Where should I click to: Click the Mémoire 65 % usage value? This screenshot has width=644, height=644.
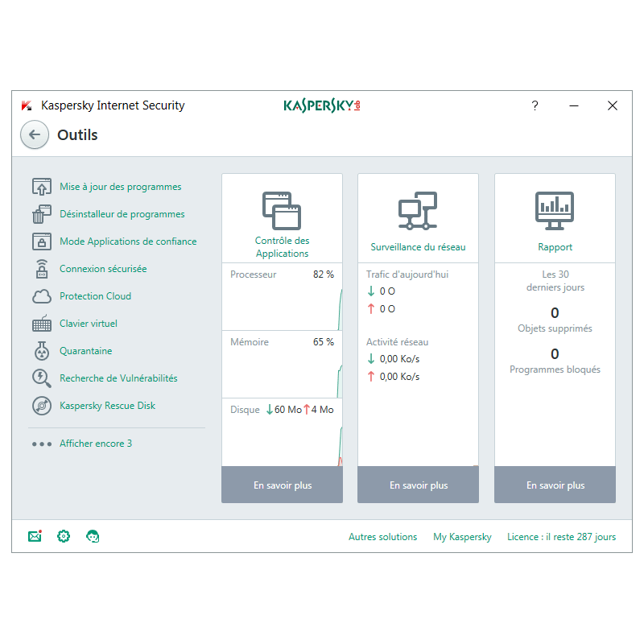324,341
